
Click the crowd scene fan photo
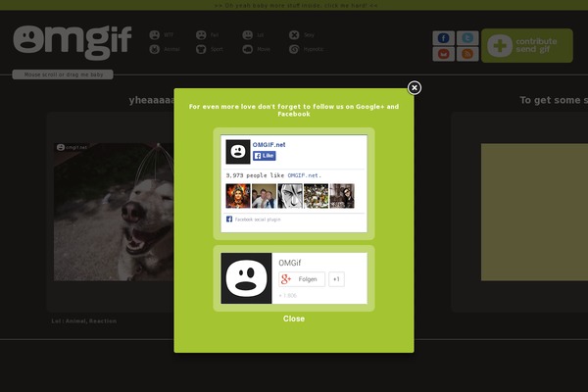(316, 196)
